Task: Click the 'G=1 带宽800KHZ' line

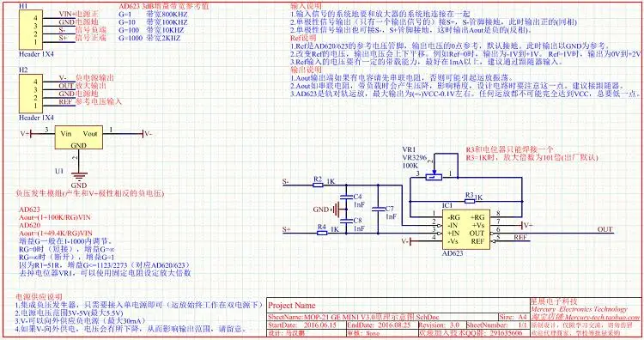Action: (153, 15)
